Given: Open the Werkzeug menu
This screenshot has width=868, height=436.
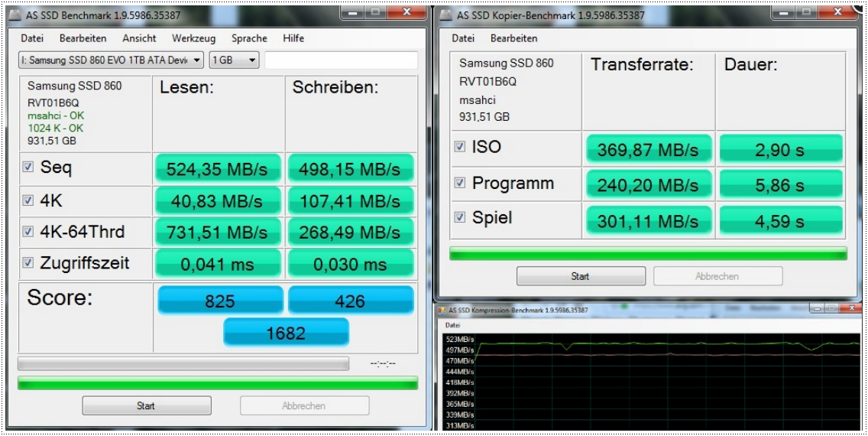Looking at the screenshot, I should pos(194,38).
